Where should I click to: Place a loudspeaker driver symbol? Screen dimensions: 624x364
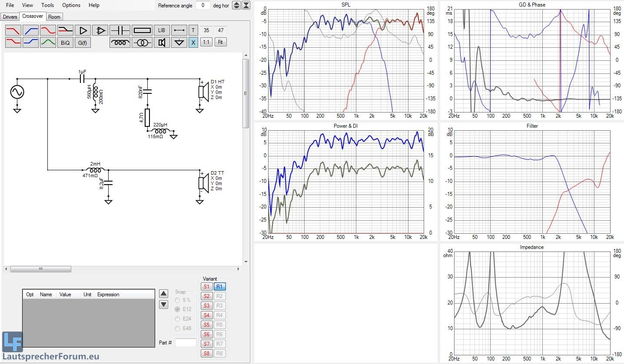click(162, 43)
